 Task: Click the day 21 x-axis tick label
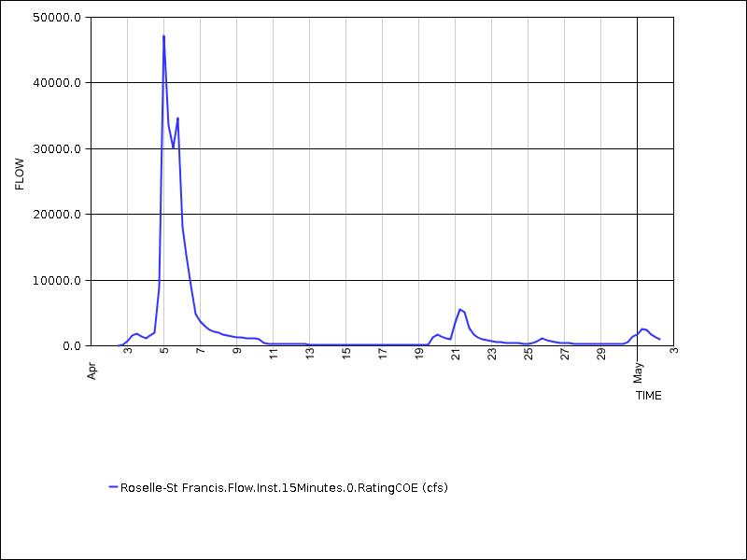point(456,354)
